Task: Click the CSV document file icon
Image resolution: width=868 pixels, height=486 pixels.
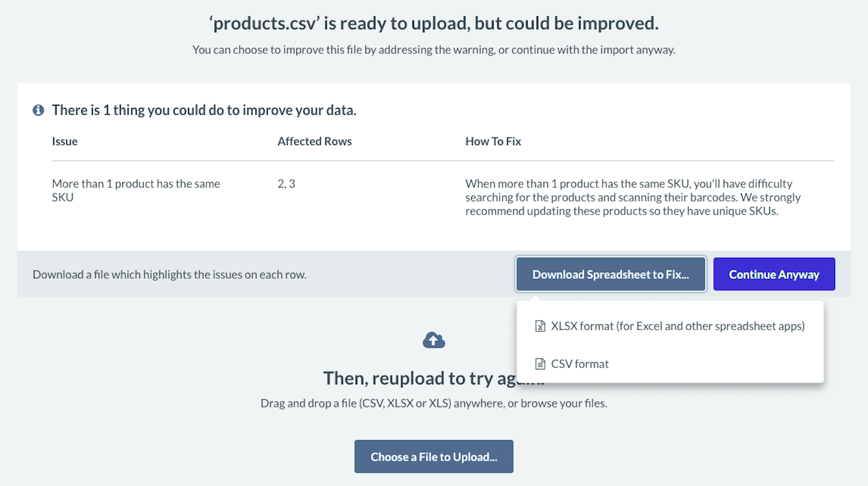Action: click(x=540, y=364)
